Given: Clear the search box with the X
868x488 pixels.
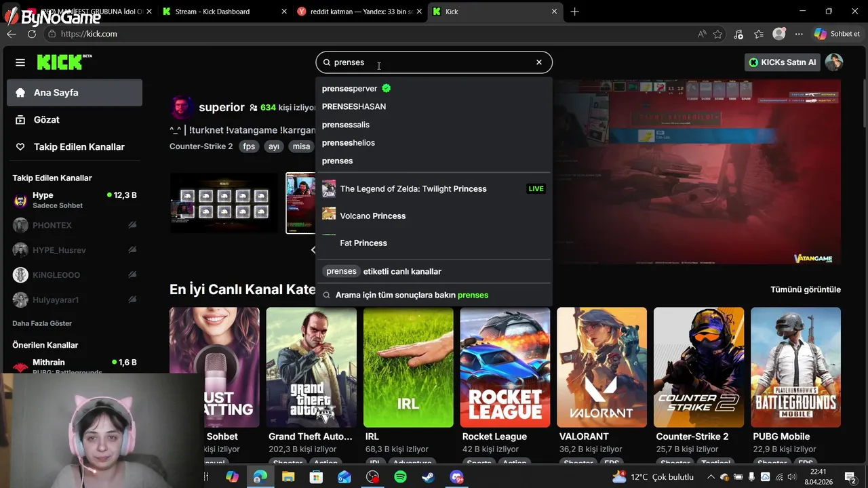Looking at the screenshot, I should (539, 62).
